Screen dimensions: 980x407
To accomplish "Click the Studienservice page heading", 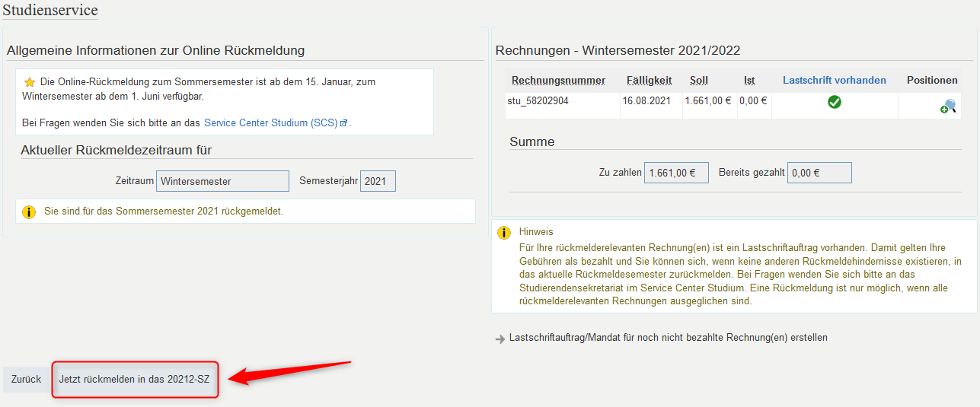I will (x=50, y=10).
